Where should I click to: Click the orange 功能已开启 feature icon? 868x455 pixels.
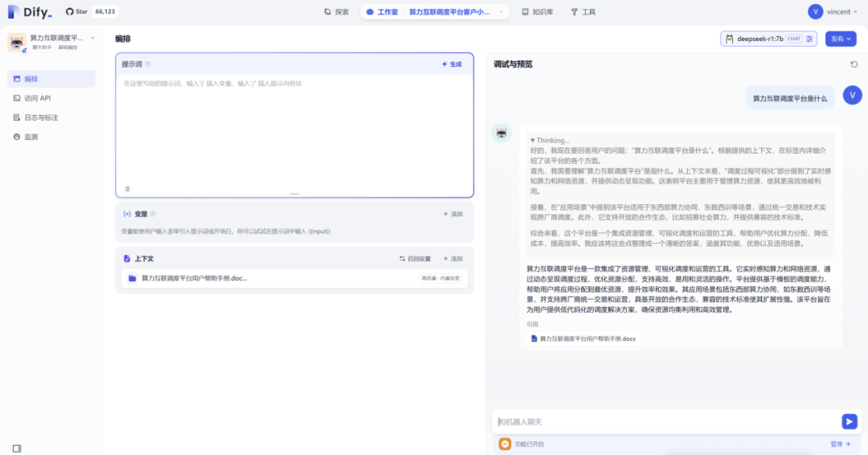[505, 444]
